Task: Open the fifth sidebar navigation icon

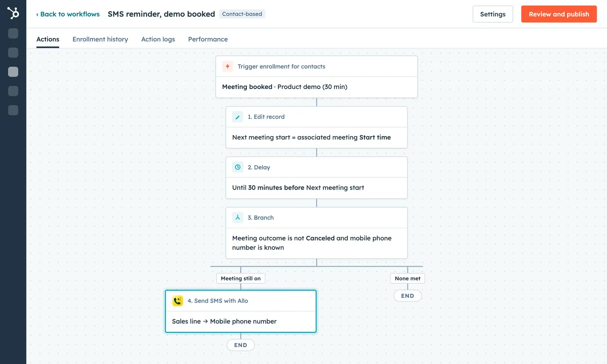Action: tap(13, 110)
